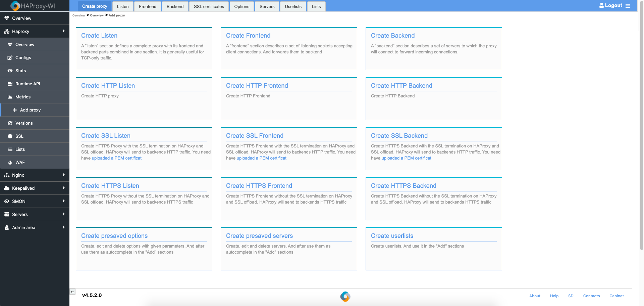The width and height of the screenshot is (644, 306).
Task: Click the Admin area user icon
Action: (7, 227)
